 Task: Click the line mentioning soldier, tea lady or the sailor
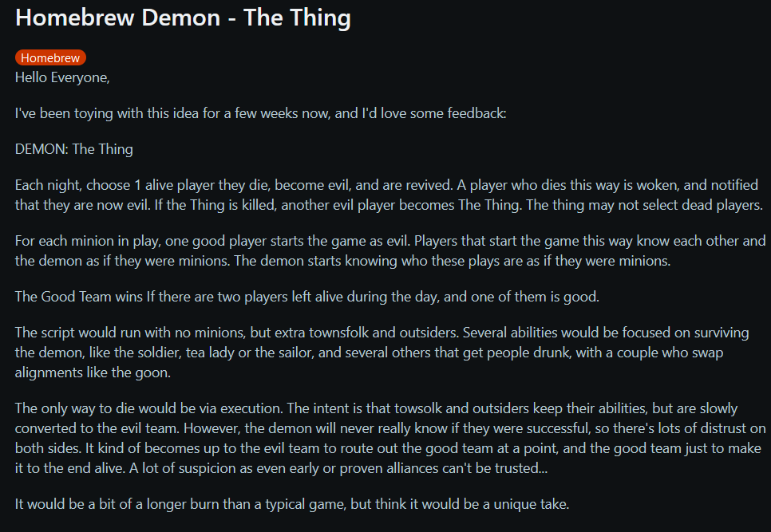(x=369, y=353)
